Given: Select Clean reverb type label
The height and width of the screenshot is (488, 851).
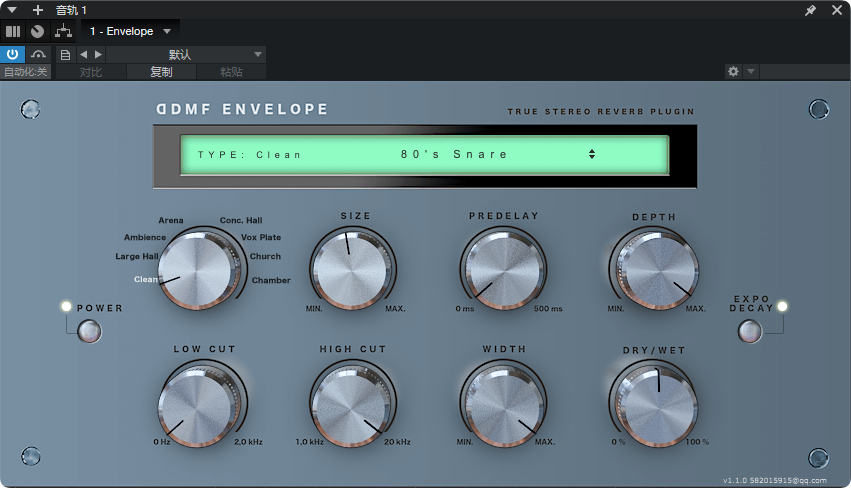Looking at the screenshot, I should click(x=145, y=279).
